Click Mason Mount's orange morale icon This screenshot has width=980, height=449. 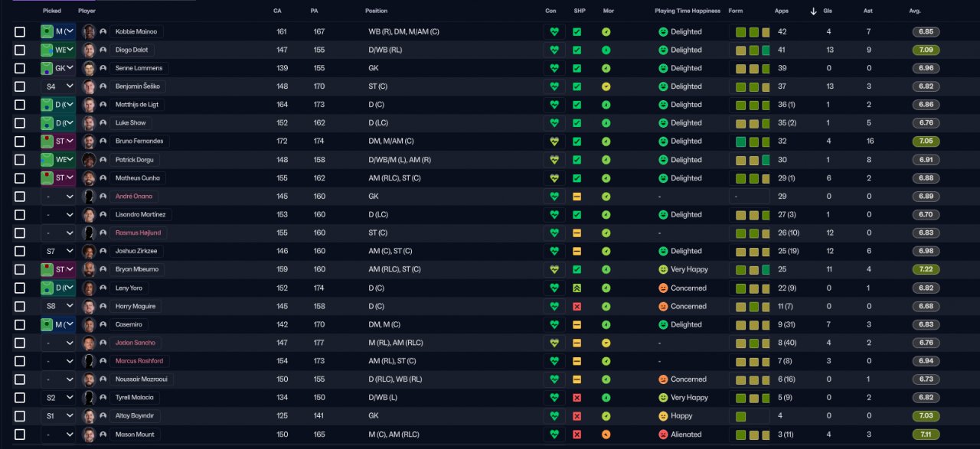click(x=606, y=434)
